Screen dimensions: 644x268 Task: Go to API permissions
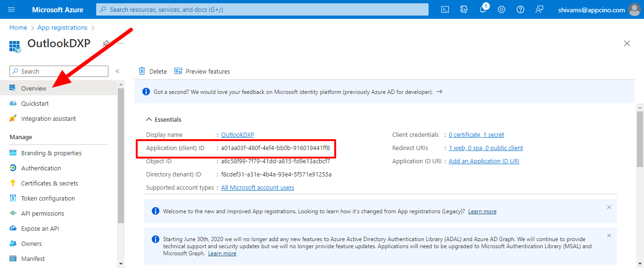pyautogui.click(x=42, y=213)
